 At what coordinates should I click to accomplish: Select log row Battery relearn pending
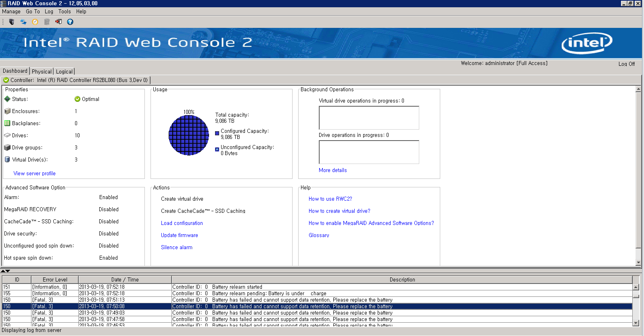pyautogui.click(x=317, y=293)
